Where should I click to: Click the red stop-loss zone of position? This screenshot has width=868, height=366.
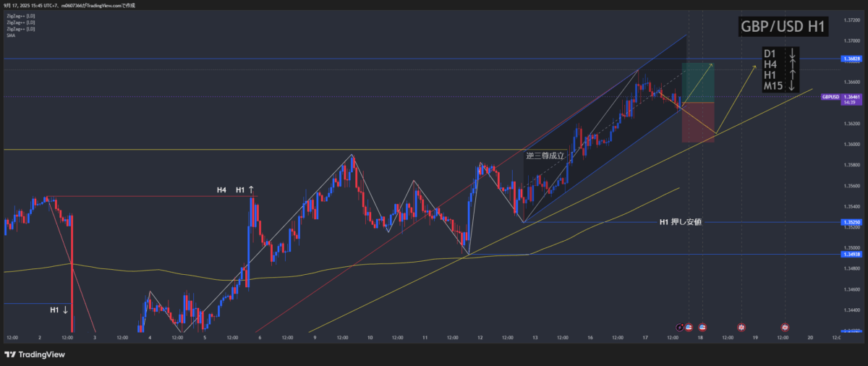[x=698, y=122]
